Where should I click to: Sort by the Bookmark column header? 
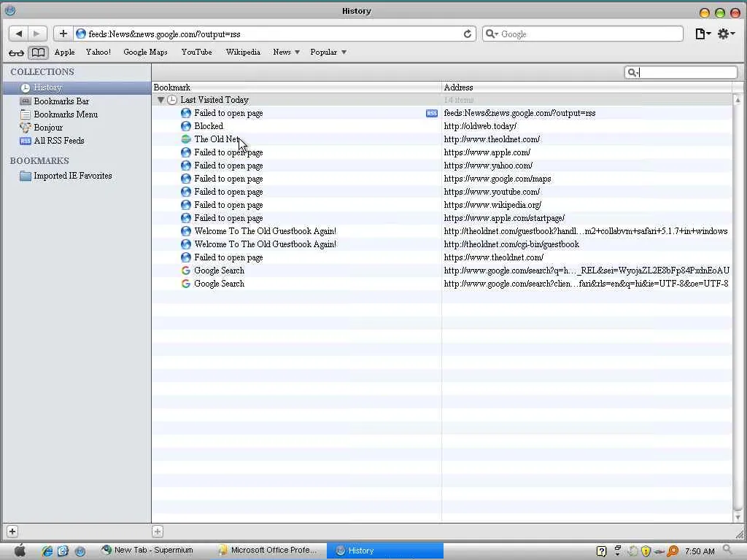[x=296, y=87]
